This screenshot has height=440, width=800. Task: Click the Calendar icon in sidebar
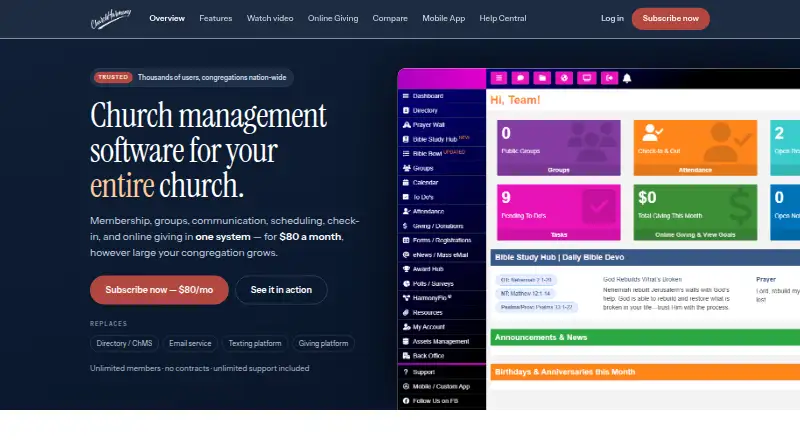click(x=406, y=182)
